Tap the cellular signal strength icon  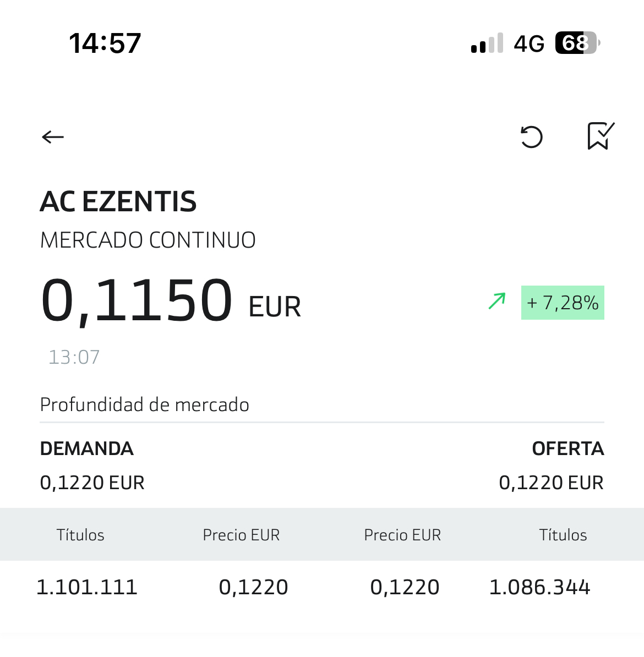(x=487, y=43)
